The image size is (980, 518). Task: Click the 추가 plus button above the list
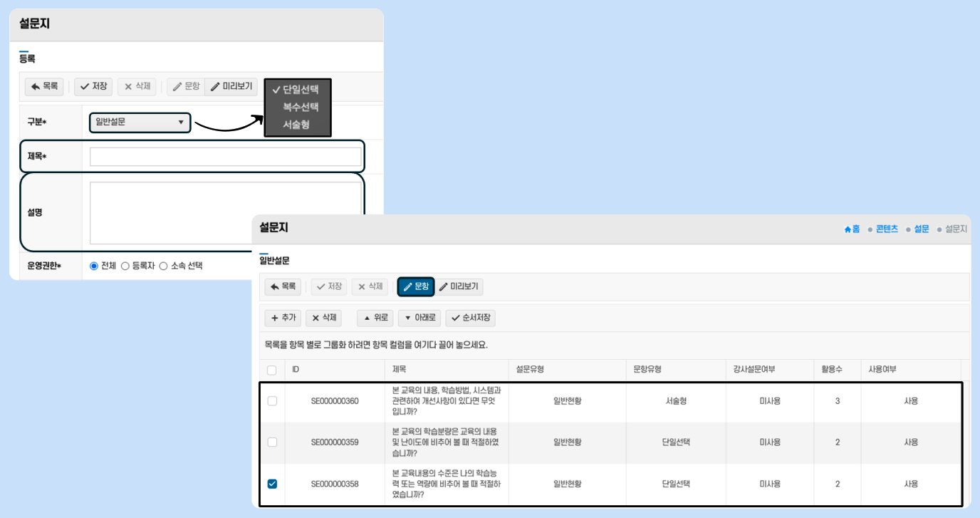283,318
